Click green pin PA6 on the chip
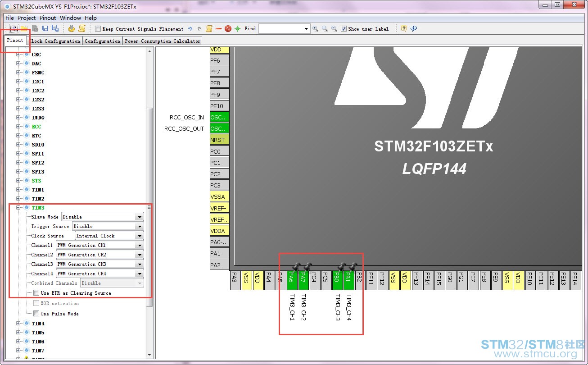The image size is (588, 365). 292,281
